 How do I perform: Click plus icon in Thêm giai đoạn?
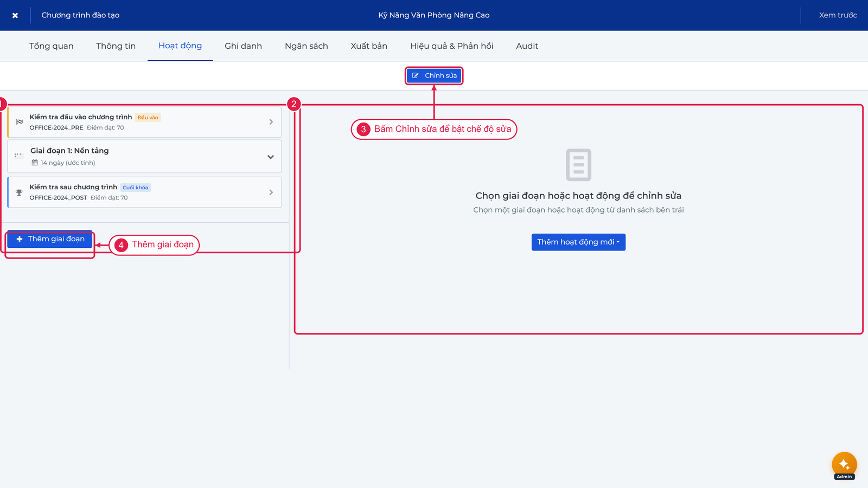[x=20, y=239]
